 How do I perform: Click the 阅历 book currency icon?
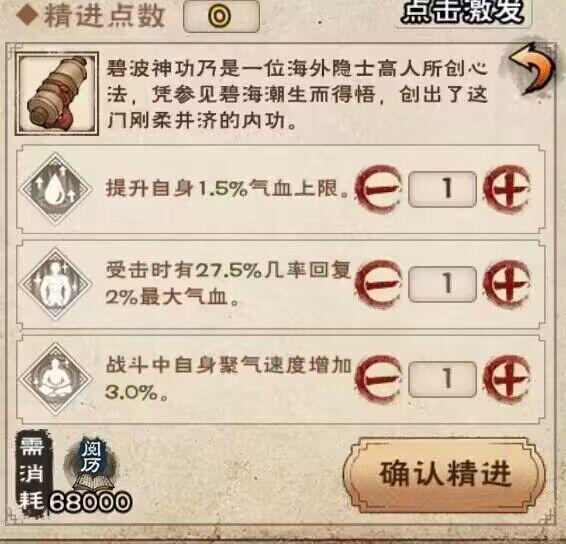(x=91, y=465)
